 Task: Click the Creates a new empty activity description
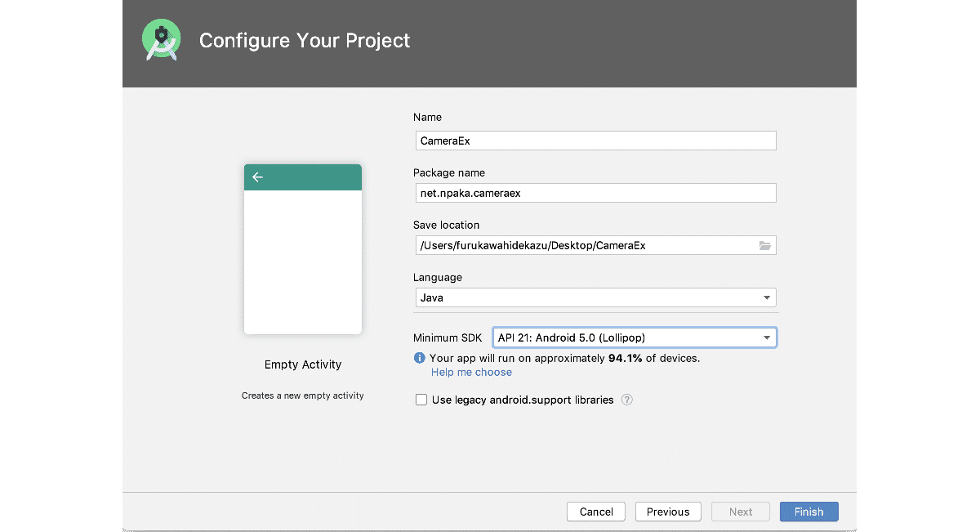[303, 396]
